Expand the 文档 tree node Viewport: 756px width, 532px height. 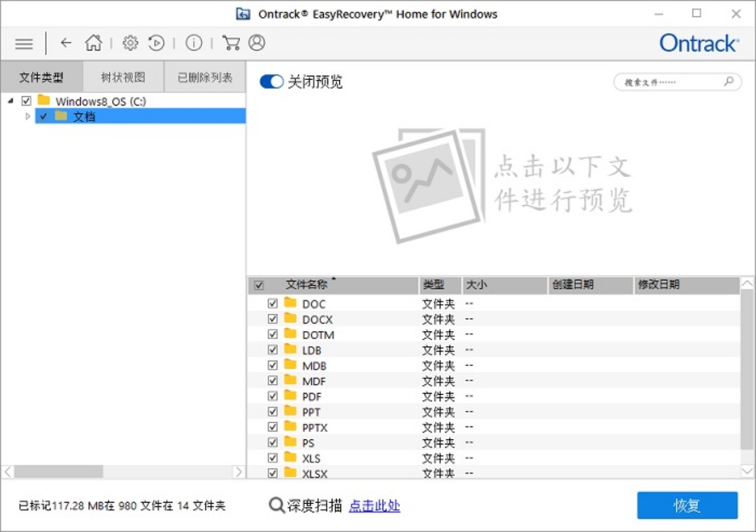[27, 117]
